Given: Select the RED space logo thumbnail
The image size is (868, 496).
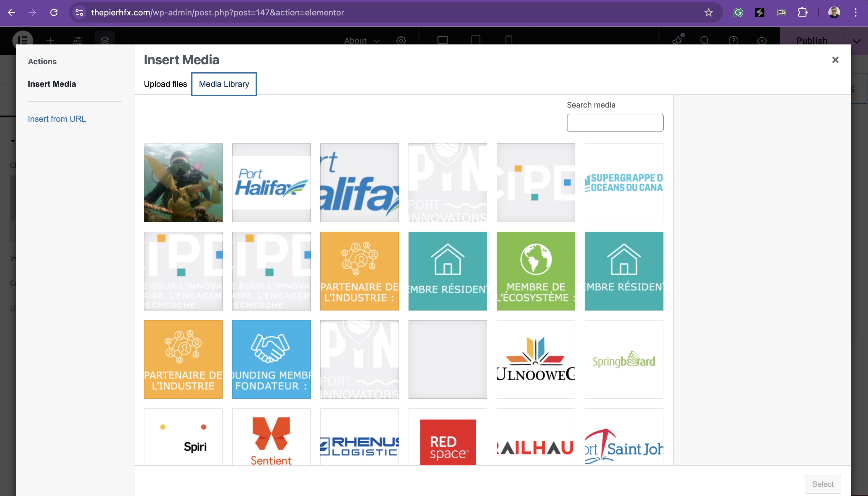Looking at the screenshot, I should tap(447, 437).
